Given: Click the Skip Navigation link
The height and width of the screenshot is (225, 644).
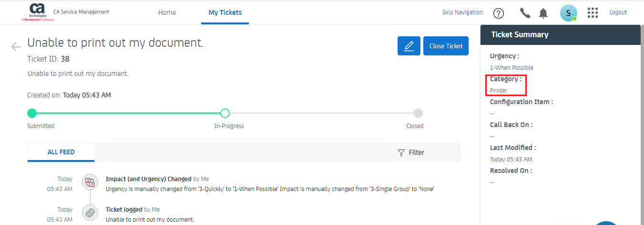Looking at the screenshot, I should tap(462, 12).
